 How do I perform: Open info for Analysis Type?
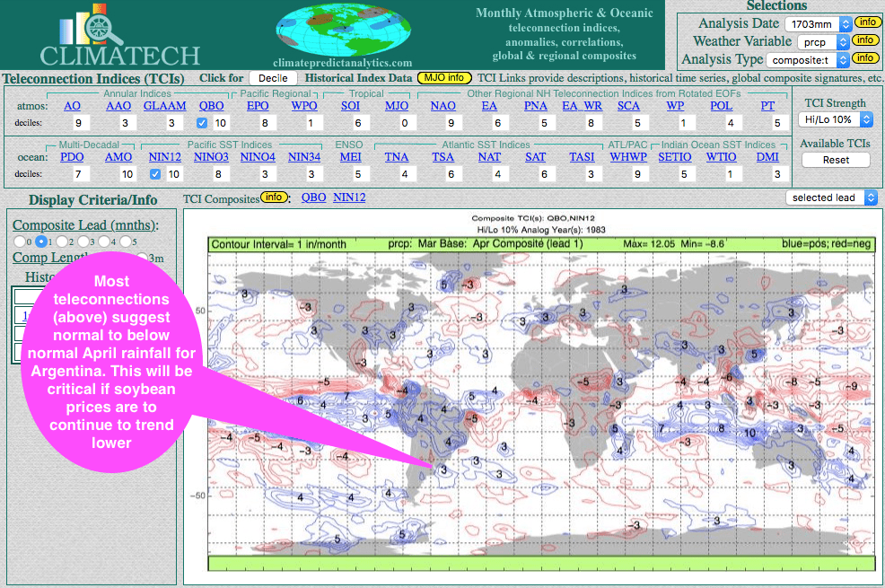[865, 59]
